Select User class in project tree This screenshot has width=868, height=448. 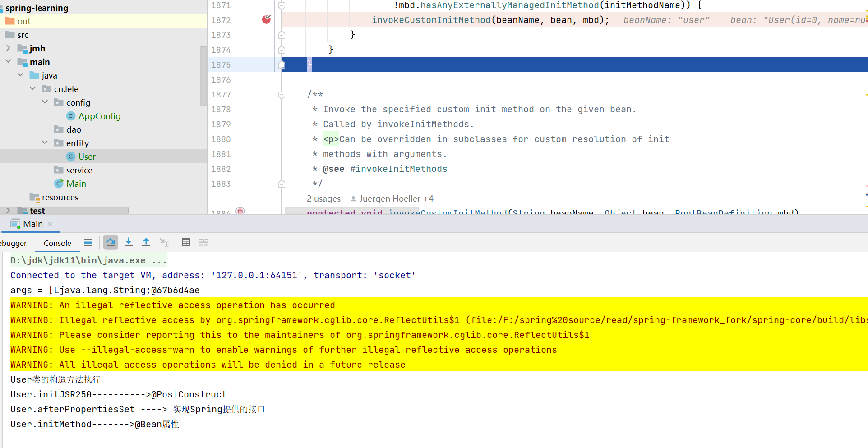tap(87, 157)
